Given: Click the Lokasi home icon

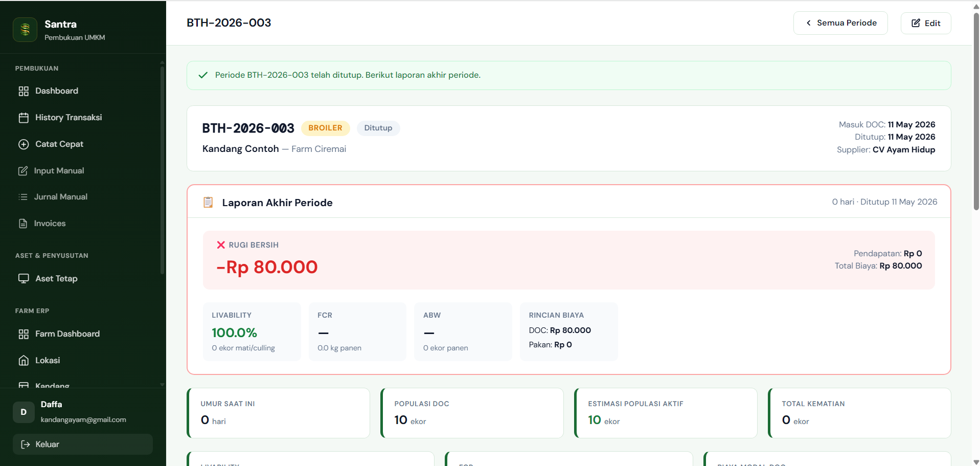Looking at the screenshot, I should (x=24, y=361).
